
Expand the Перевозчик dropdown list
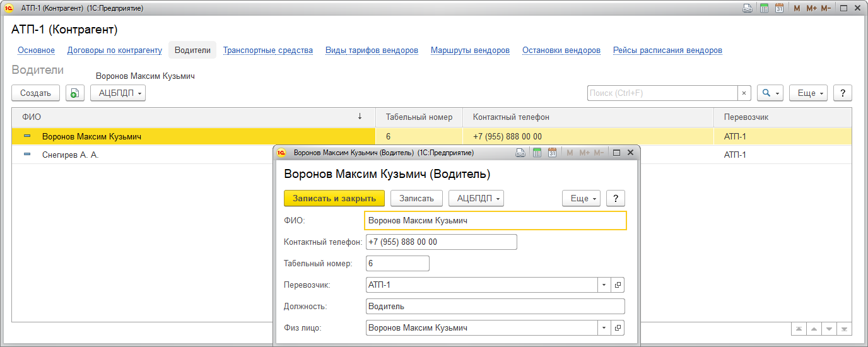[604, 285]
